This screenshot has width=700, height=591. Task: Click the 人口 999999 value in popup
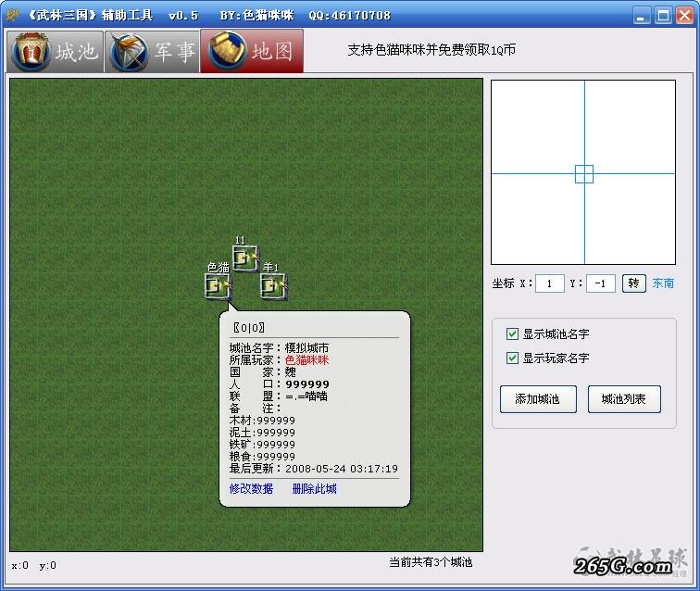(307, 384)
